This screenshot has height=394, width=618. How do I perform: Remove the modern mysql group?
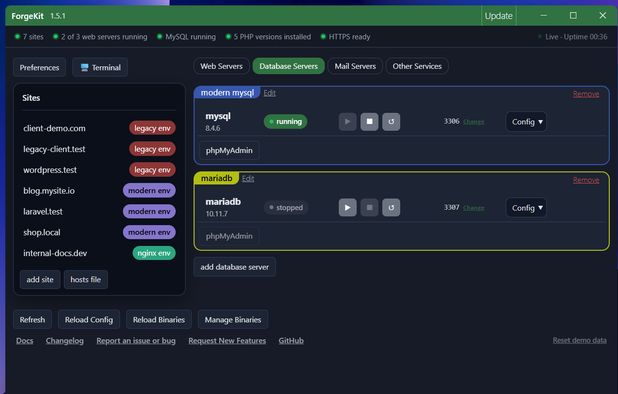(x=586, y=94)
